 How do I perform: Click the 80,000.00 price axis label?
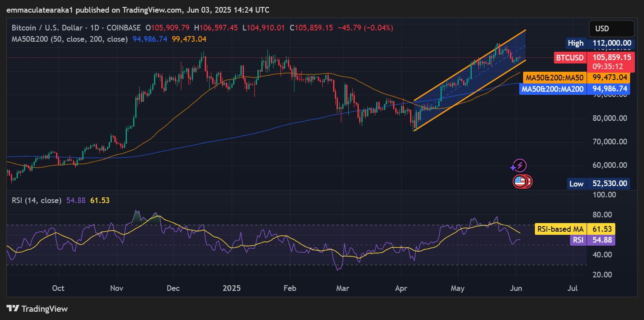point(610,118)
